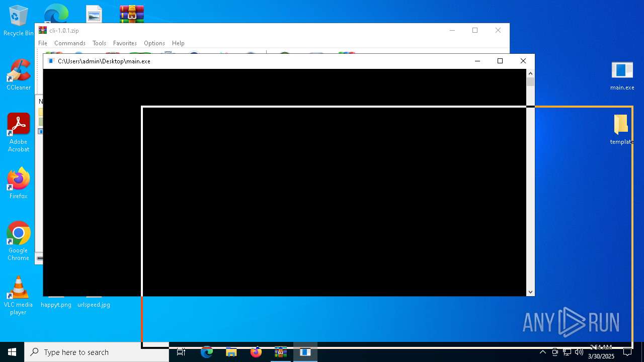Click the console scrollbar up arrow
This screenshot has height=362, width=644.
530,73
